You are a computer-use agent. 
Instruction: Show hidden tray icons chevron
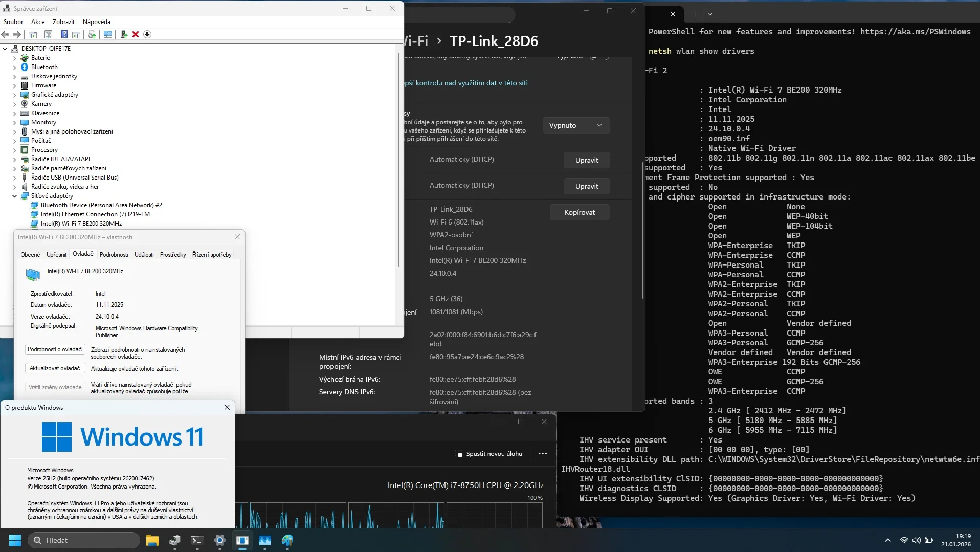point(888,540)
